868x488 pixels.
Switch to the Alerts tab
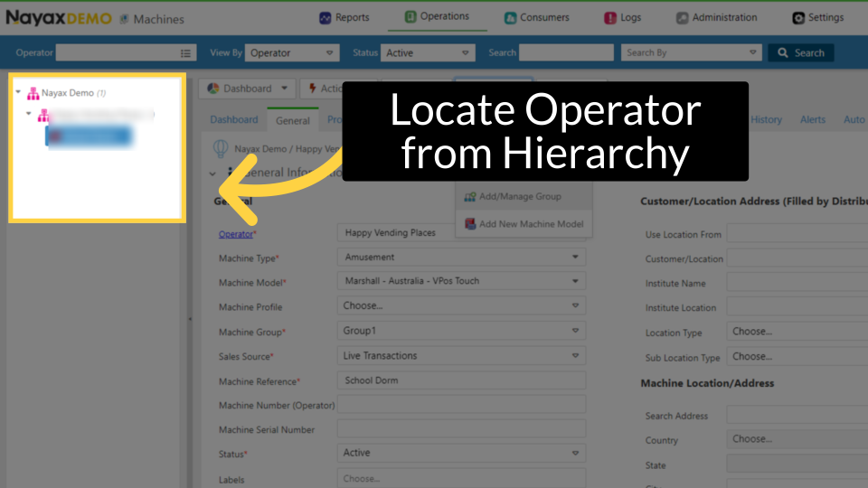(x=813, y=119)
